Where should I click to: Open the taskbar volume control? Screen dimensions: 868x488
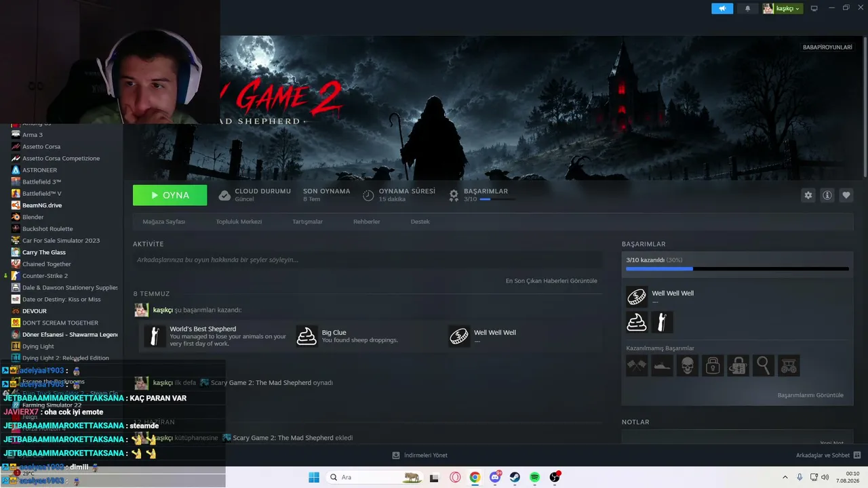(x=825, y=477)
